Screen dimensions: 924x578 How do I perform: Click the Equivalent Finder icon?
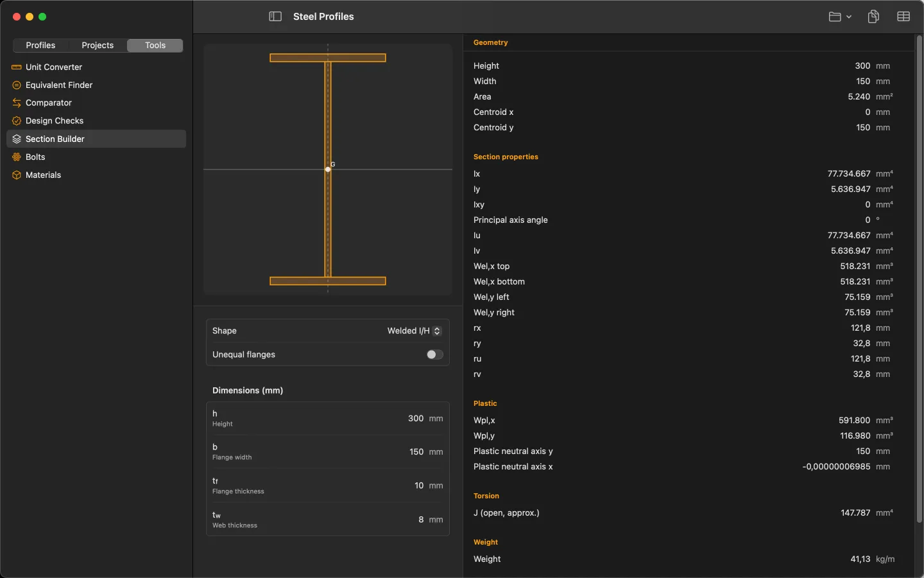(17, 85)
